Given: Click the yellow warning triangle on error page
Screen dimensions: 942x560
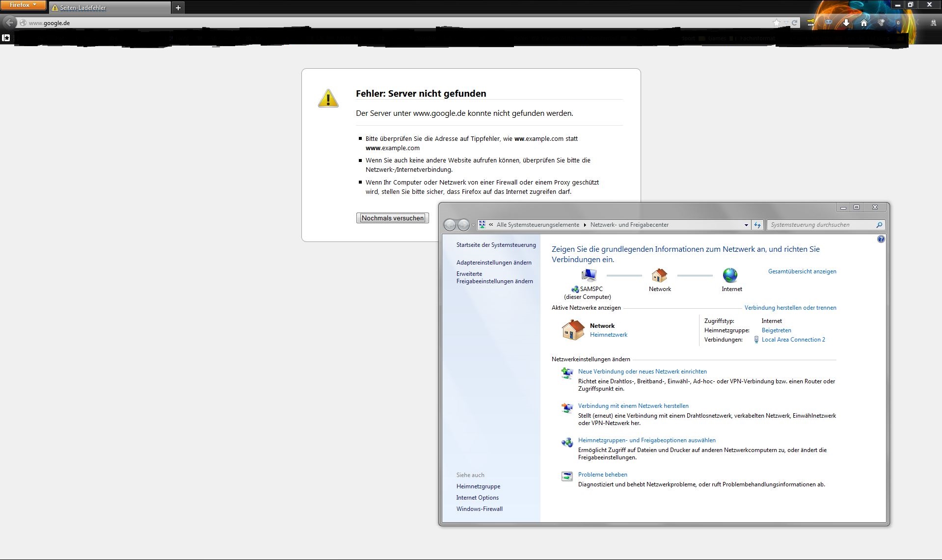Looking at the screenshot, I should 328,98.
